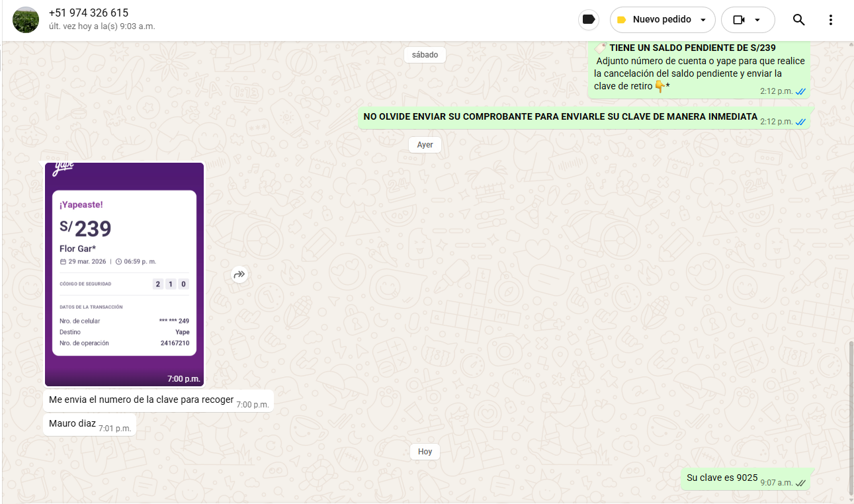
Task: Forward the Yape receipt image
Action: [x=239, y=274]
